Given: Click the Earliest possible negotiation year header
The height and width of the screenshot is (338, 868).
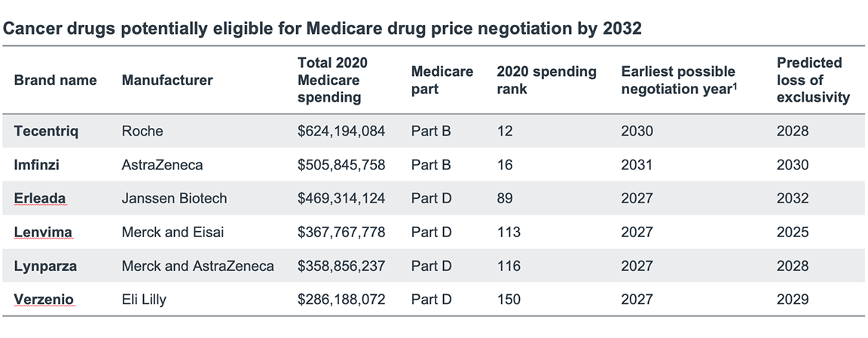Looking at the screenshot, I should pos(678,81).
